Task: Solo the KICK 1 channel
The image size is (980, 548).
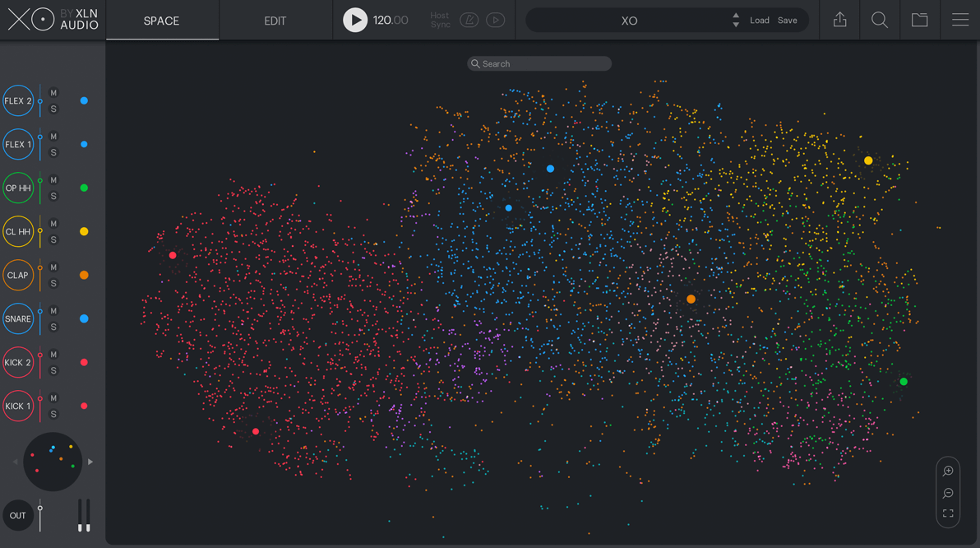Action: click(x=53, y=412)
